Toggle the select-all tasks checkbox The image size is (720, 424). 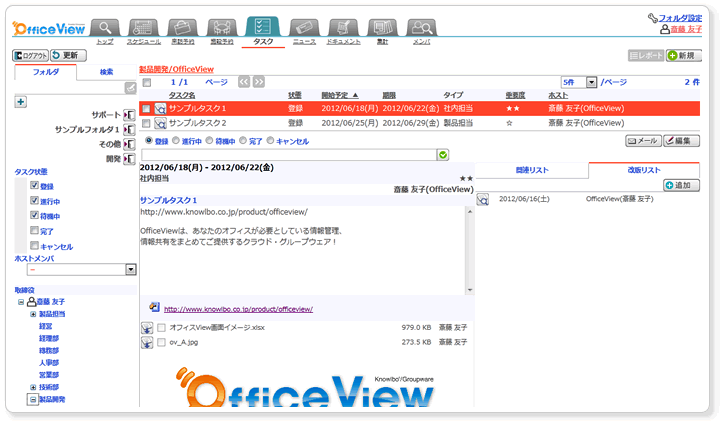[146, 83]
